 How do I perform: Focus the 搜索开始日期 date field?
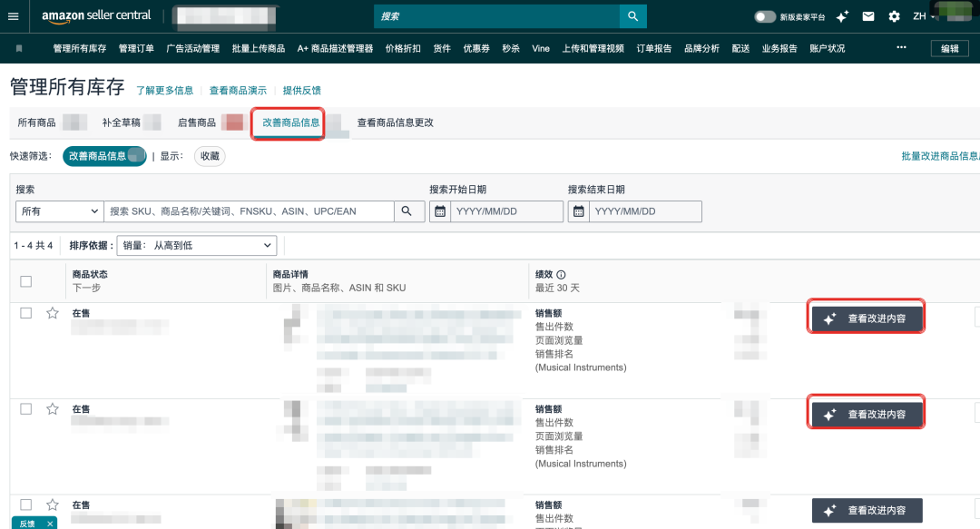(x=507, y=211)
